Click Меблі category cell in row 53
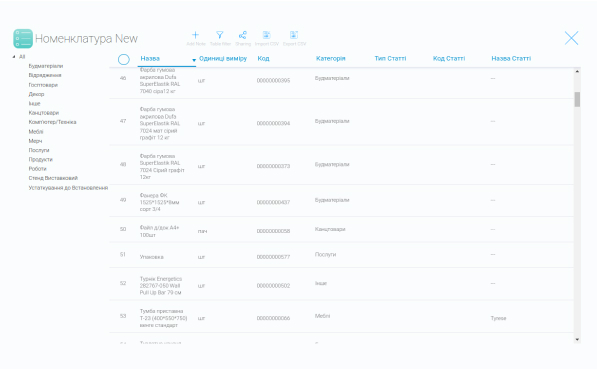 click(322, 316)
